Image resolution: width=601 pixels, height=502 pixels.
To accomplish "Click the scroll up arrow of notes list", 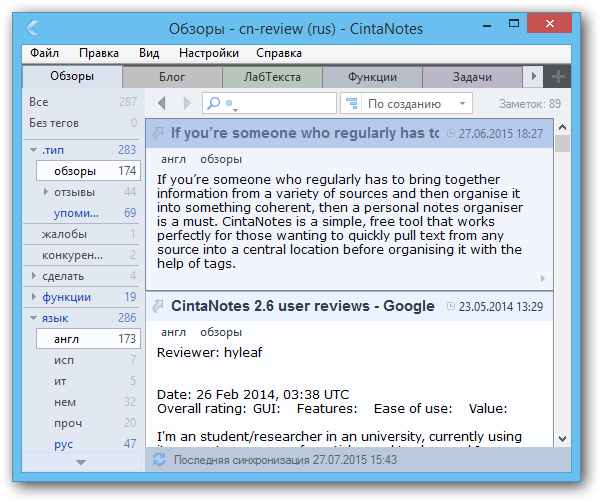I will 562,127.
